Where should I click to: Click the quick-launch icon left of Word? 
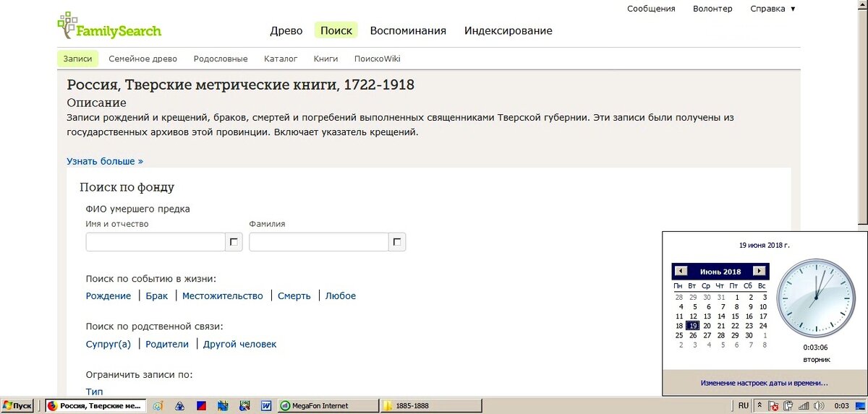(x=244, y=406)
